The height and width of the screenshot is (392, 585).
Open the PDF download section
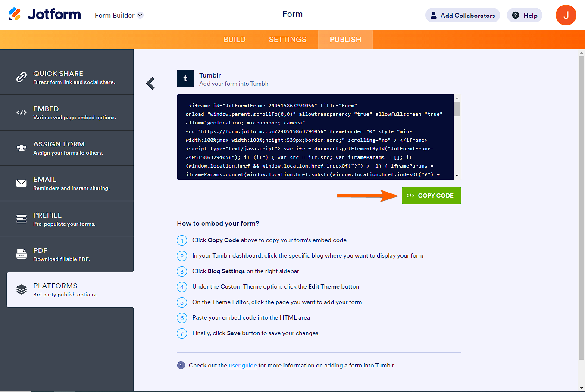pos(67,254)
